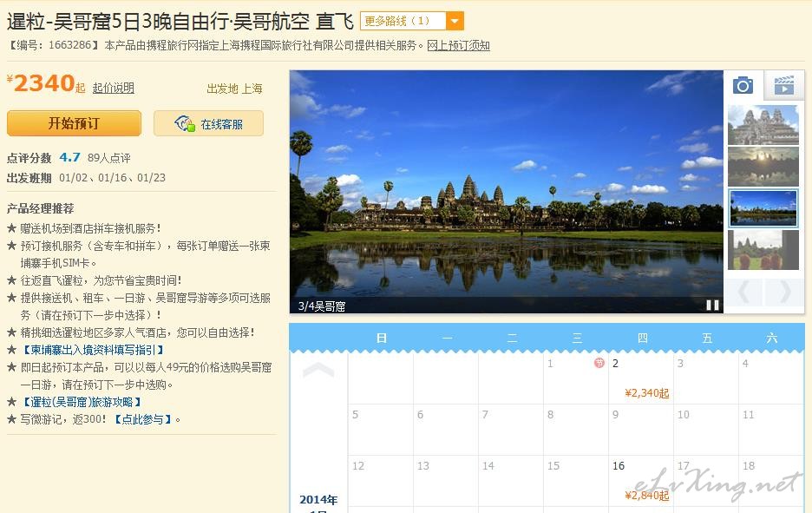Pause the slideshow with the pause icon

coord(712,306)
